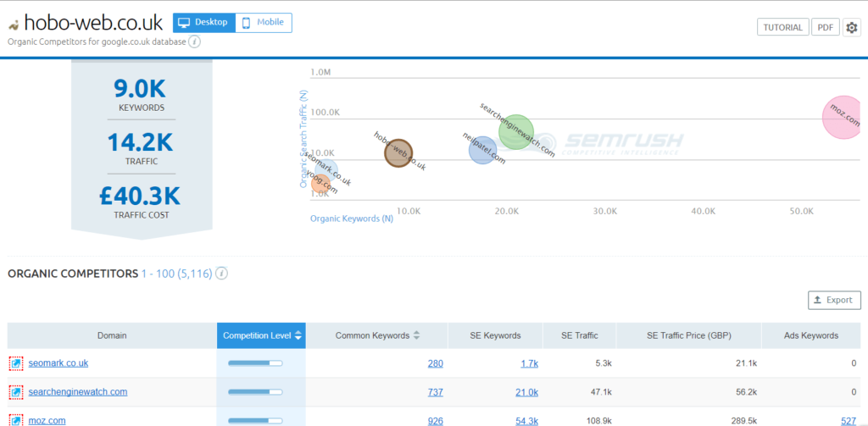Select the orange voog.com chart bubble
The height and width of the screenshot is (426, 868).
click(320, 183)
